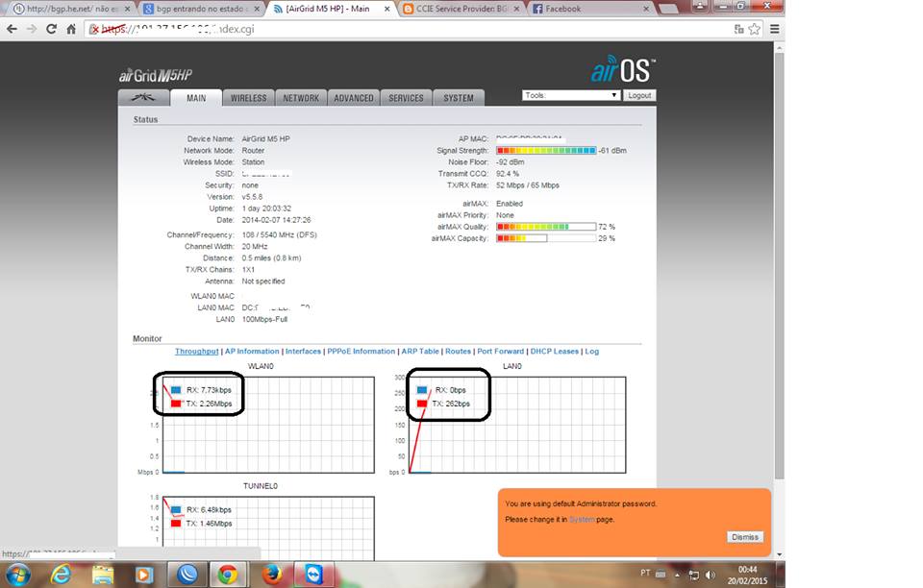Open the Port Forward link

click(x=500, y=351)
